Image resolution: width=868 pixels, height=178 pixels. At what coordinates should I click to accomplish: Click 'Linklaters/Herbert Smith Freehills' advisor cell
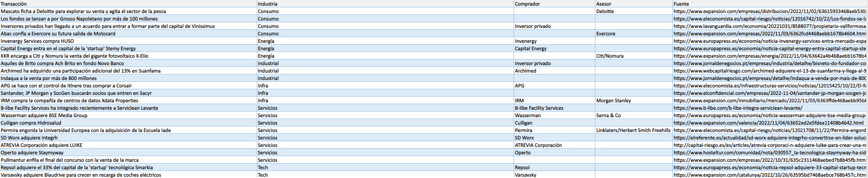[x=634, y=130]
